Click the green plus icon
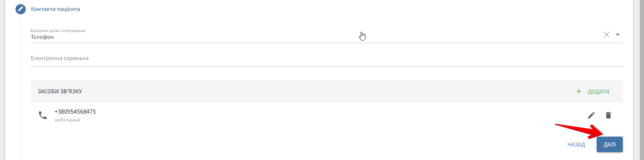 [x=579, y=91]
